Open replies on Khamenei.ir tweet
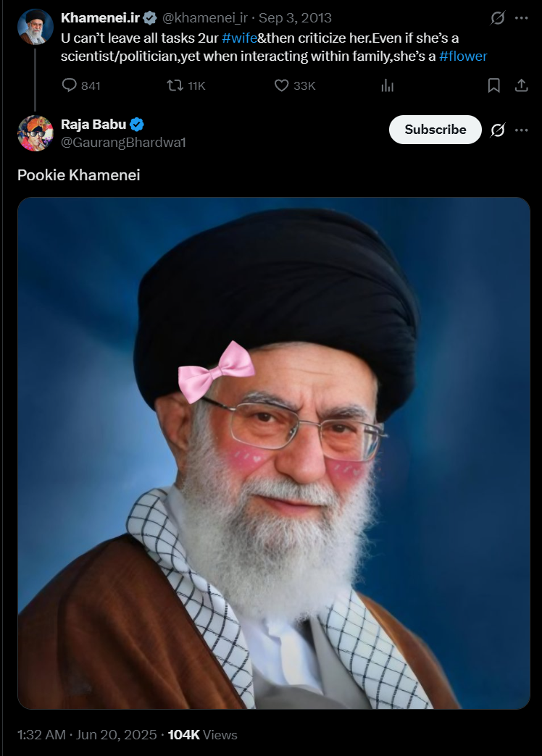This screenshot has width=542, height=756. 81,86
